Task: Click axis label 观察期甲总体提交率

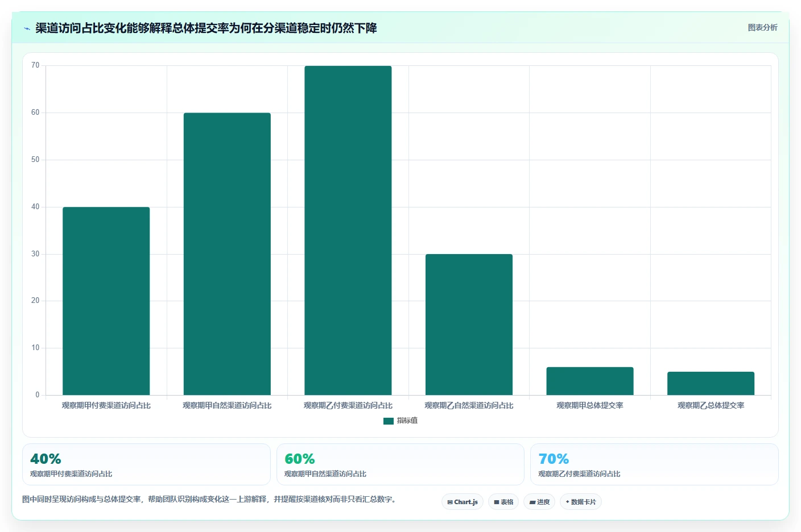Action: click(590, 406)
